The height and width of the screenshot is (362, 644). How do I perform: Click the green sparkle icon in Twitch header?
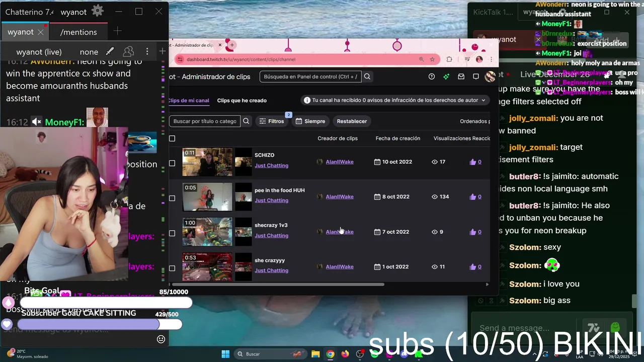click(446, 76)
